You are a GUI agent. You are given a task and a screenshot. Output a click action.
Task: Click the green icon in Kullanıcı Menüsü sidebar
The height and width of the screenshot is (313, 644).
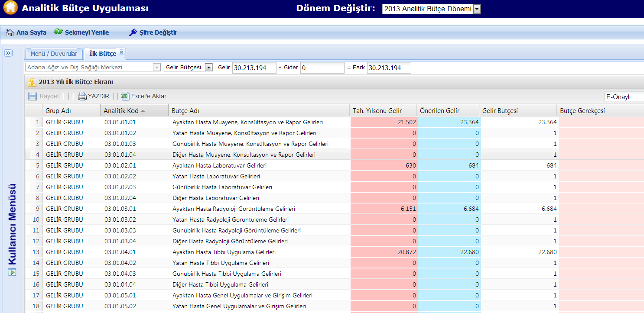coord(12,272)
